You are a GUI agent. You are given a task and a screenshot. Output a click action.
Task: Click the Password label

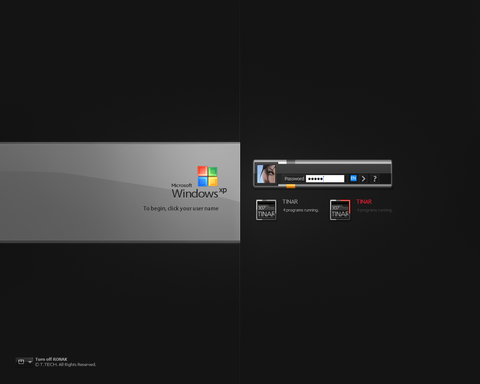[294, 179]
